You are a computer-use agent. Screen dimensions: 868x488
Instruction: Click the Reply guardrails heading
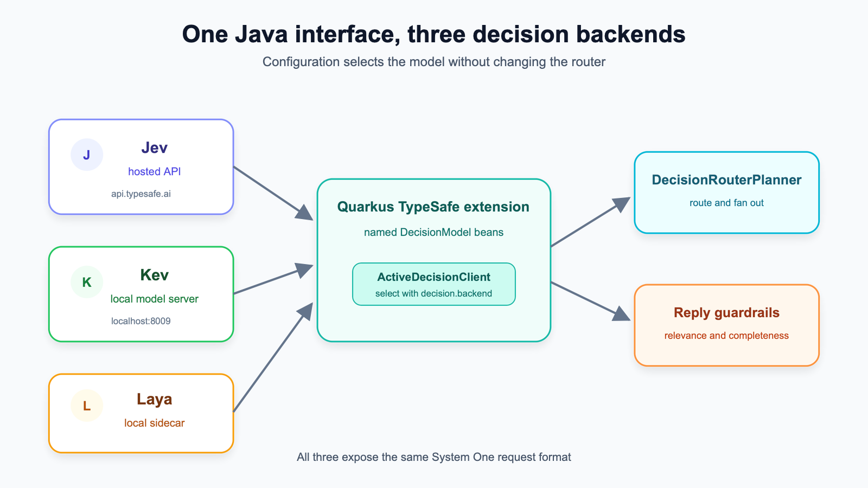click(x=726, y=313)
